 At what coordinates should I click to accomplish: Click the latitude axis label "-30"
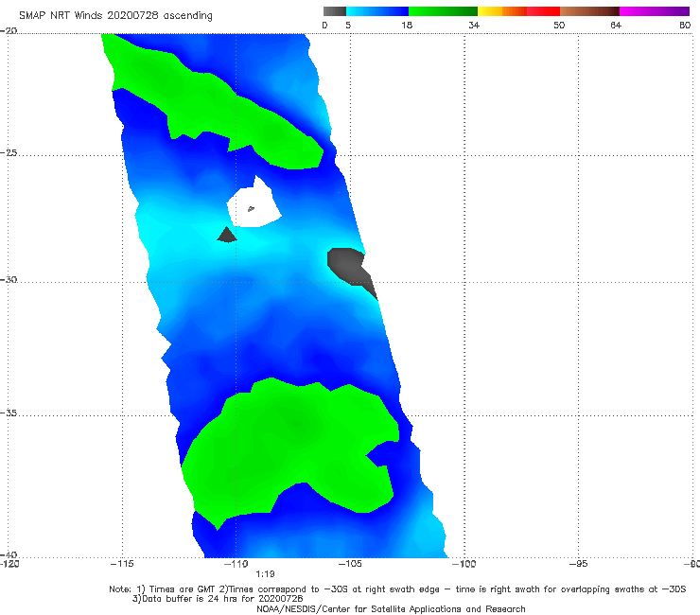[x=9, y=279]
